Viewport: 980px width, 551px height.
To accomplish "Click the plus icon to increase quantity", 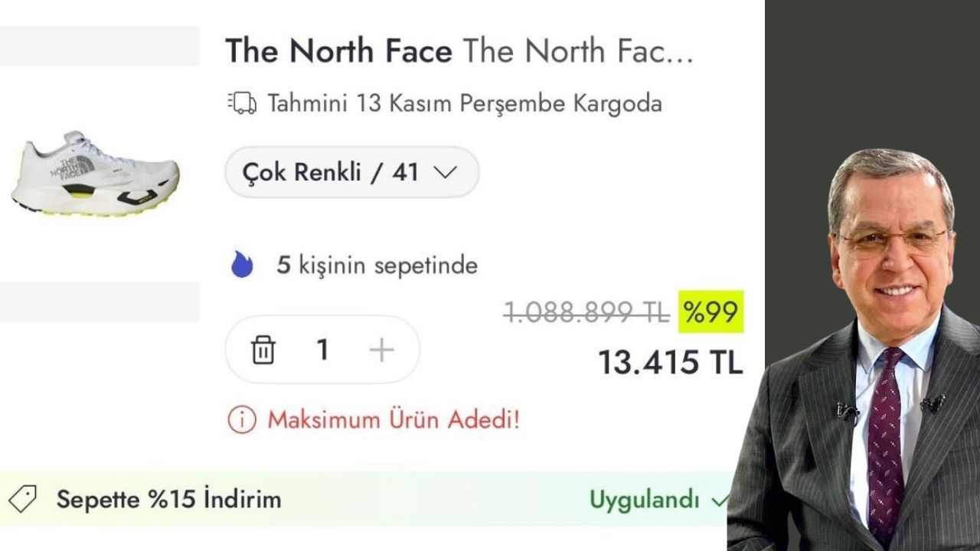I will pos(381,350).
